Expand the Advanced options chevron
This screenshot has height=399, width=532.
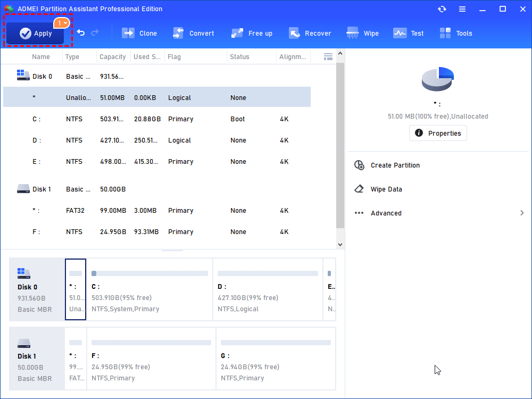click(522, 213)
